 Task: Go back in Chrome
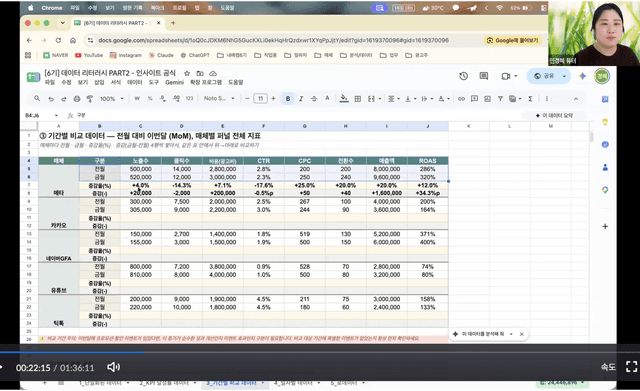pyautogui.click(x=29, y=40)
